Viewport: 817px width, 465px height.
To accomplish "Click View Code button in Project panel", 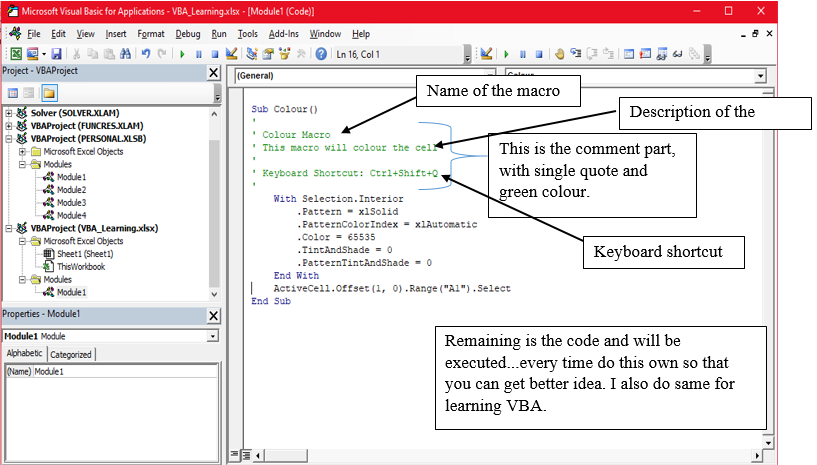I will click(x=13, y=93).
